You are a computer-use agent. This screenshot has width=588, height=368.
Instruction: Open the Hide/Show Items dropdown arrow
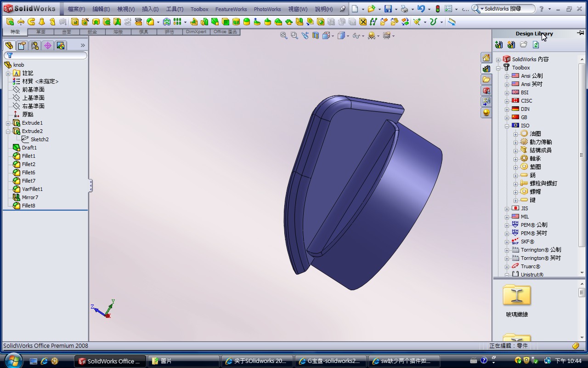(x=363, y=36)
